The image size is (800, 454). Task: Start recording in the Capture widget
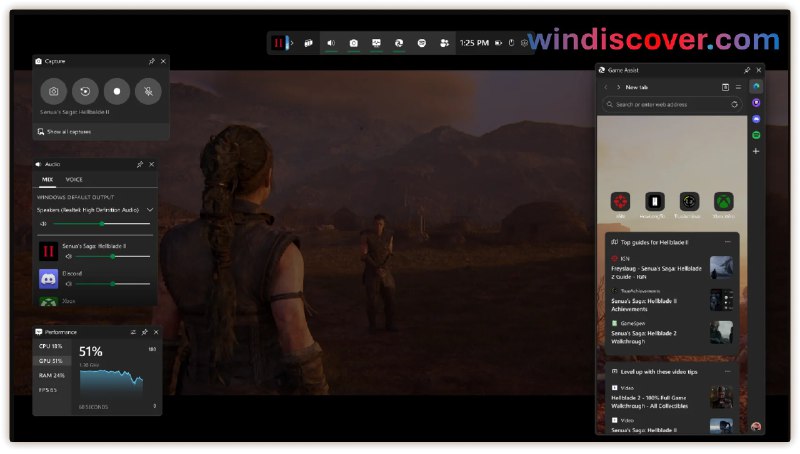117,91
